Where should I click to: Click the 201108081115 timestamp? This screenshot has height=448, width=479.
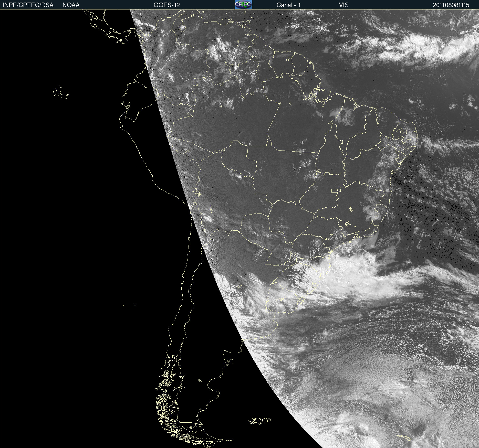451,5
